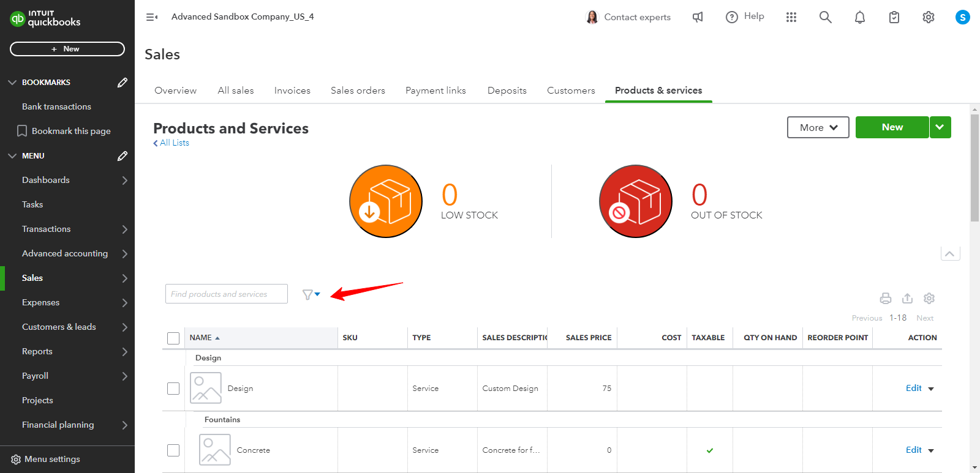Switch to the Overview tab

pos(176,91)
